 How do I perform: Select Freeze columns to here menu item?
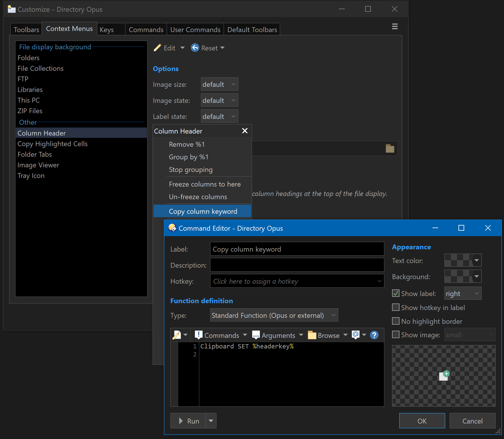coord(204,184)
